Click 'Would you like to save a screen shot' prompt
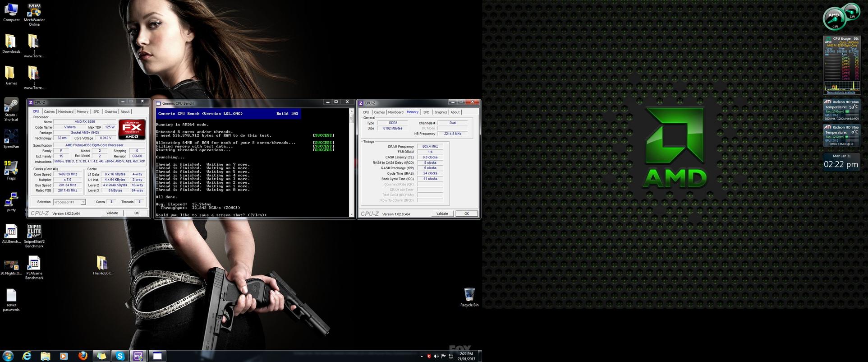This screenshot has width=868, height=362. point(211,215)
